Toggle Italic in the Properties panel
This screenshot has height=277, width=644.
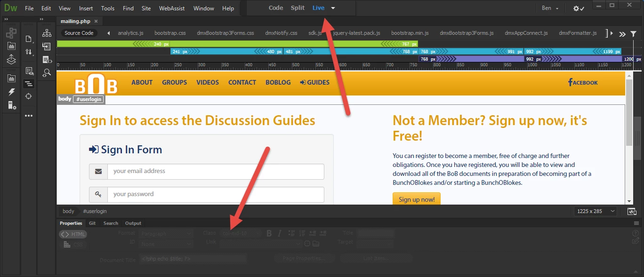279,233
